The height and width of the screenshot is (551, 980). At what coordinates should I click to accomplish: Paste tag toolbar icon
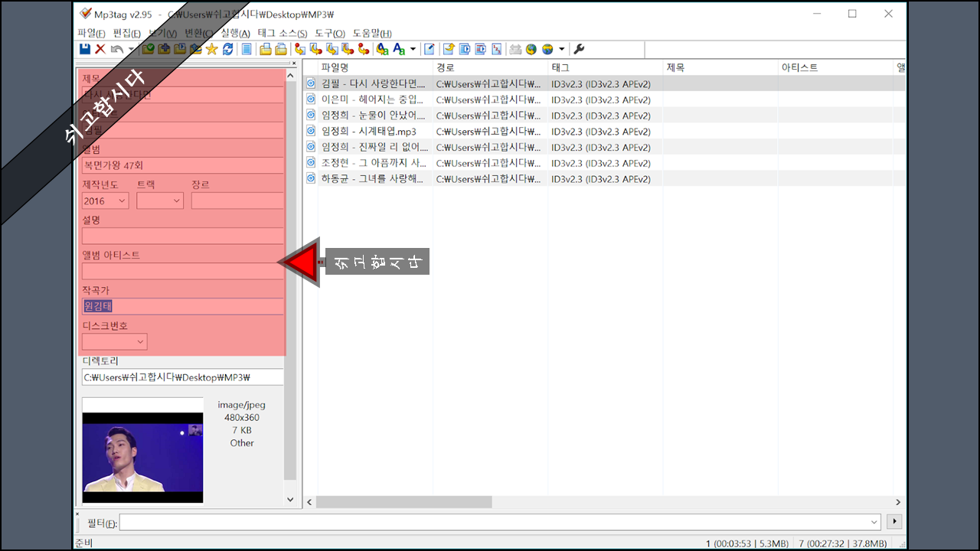click(281, 49)
